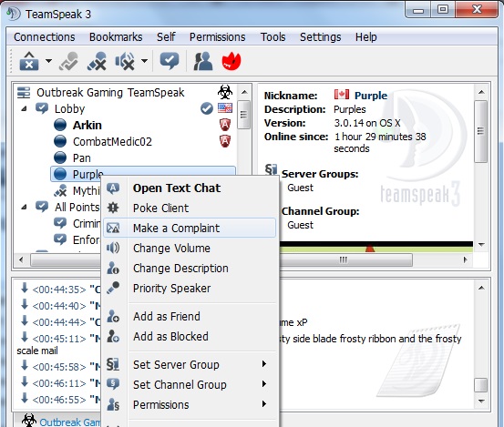Click the Lobby channel speech bubble icon

(x=42, y=108)
